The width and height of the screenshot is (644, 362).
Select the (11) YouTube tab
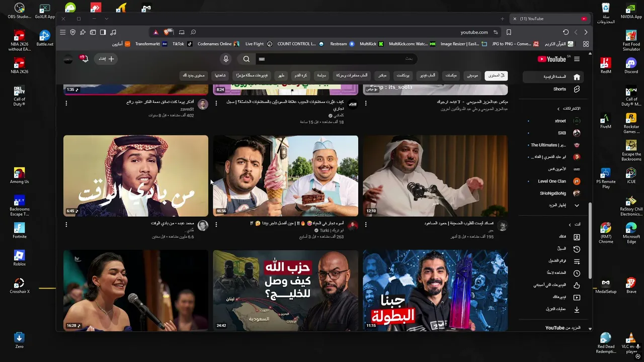click(550, 19)
